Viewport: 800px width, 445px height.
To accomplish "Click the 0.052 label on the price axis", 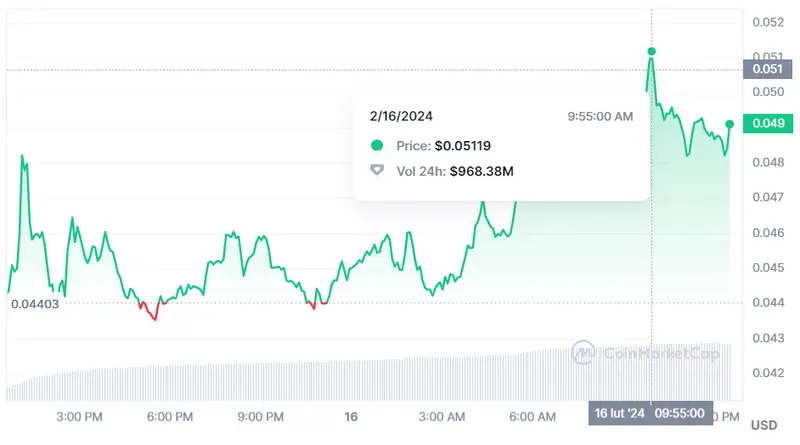I will 767,22.
